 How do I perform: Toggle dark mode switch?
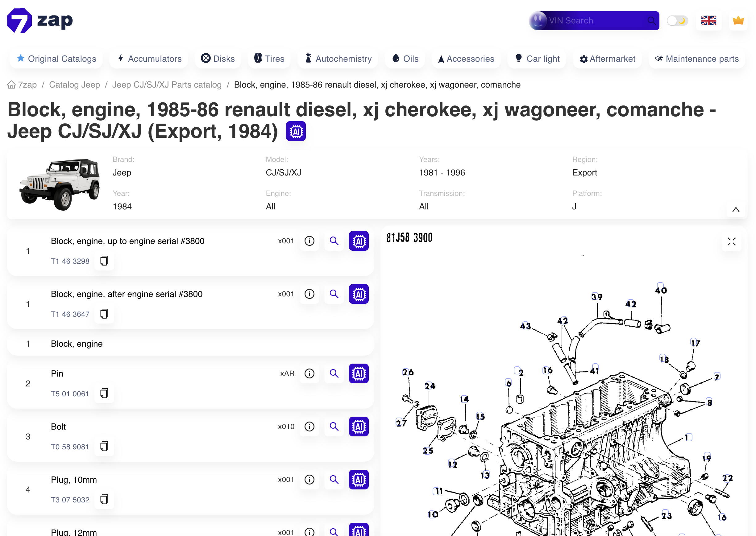(677, 20)
